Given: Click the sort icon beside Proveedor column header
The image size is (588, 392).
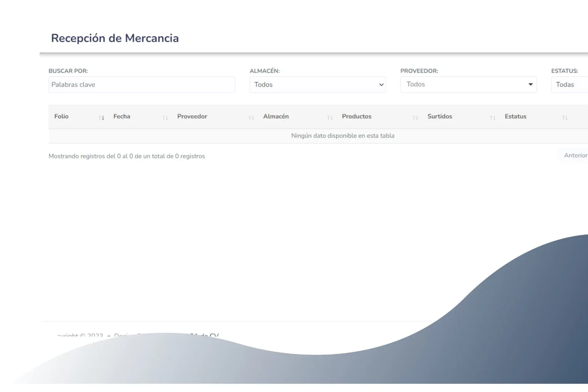Looking at the screenshot, I should pos(251,117).
